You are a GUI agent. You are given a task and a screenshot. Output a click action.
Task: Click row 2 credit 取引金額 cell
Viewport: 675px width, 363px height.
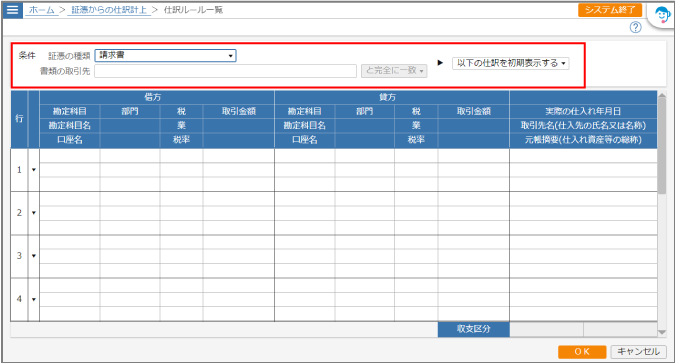click(474, 199)
